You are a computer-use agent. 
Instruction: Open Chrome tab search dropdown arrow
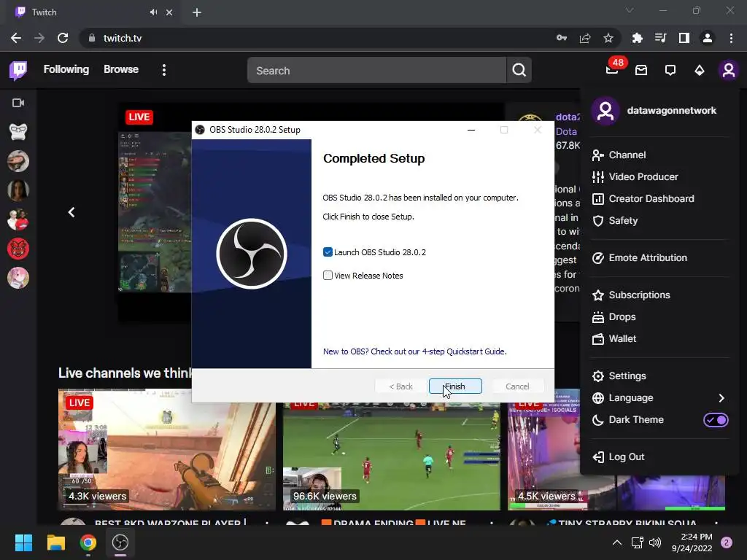[630, 10]
